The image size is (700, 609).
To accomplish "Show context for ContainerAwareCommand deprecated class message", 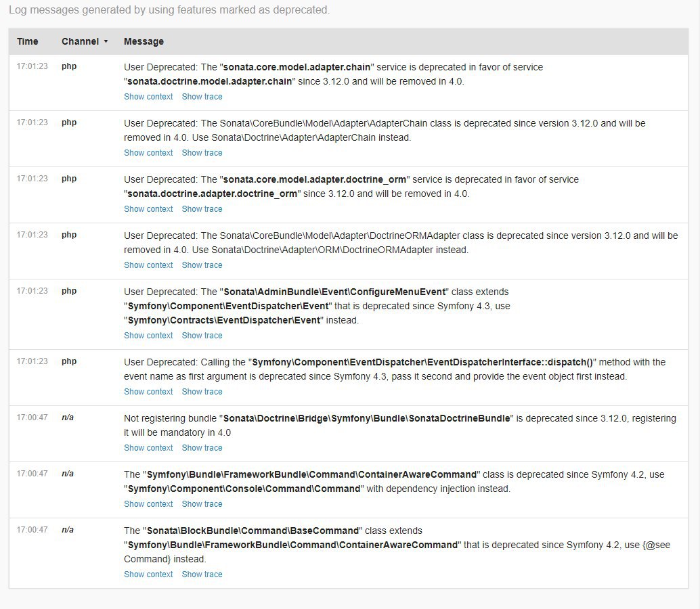I will pos(148,504).
